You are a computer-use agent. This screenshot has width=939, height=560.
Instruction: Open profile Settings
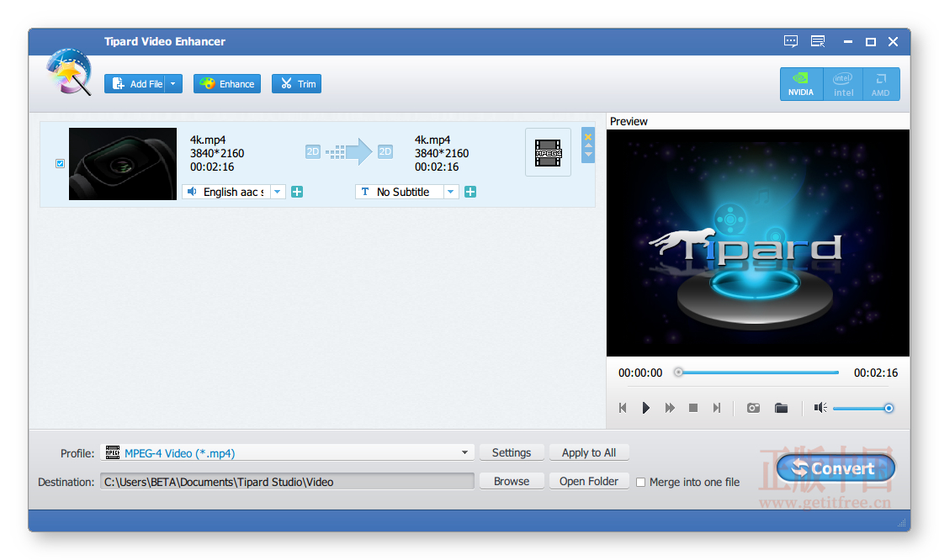pyautogui.click(x=512, y=452)
